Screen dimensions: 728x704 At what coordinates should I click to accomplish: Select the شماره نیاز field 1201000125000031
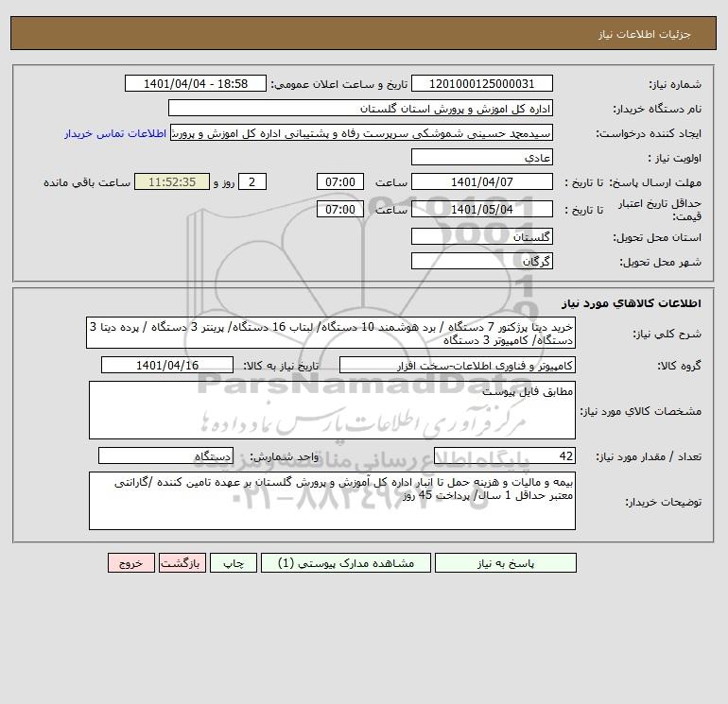click(482, 83)
